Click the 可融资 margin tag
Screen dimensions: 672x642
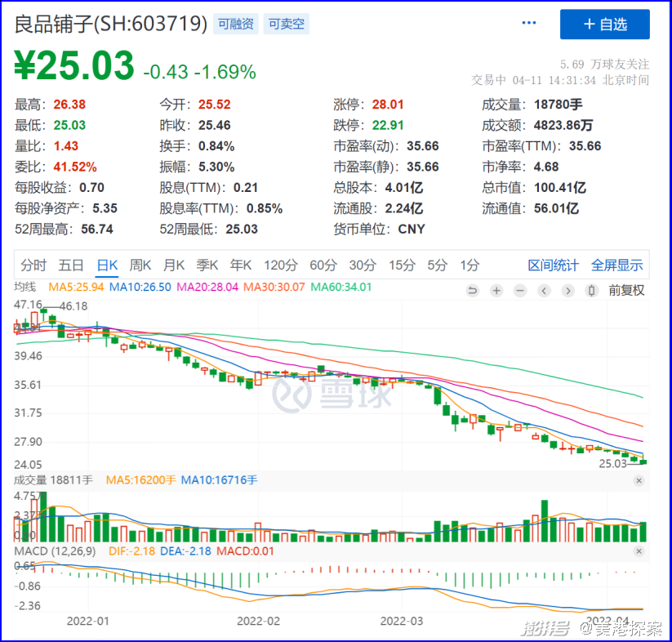[x=236, y=25]
